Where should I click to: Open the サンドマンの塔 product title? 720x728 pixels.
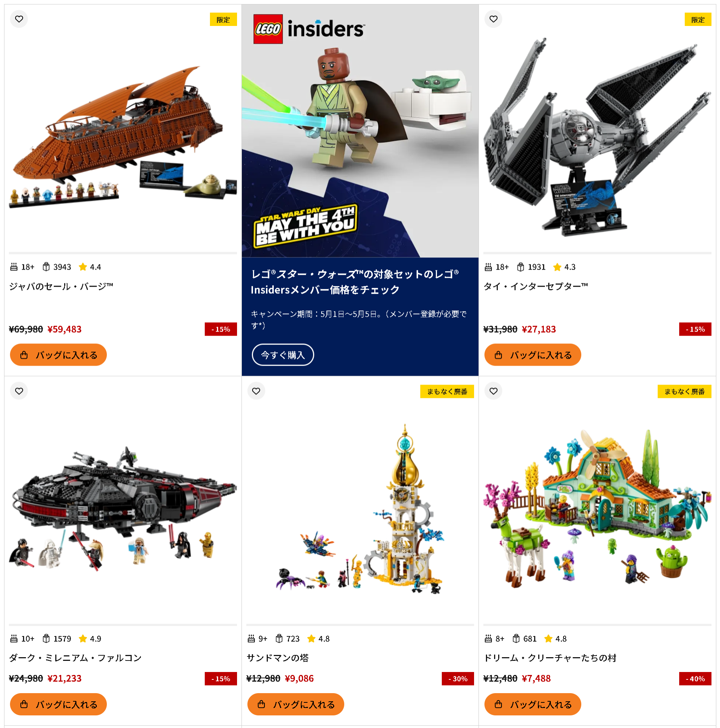pos(278,658)
